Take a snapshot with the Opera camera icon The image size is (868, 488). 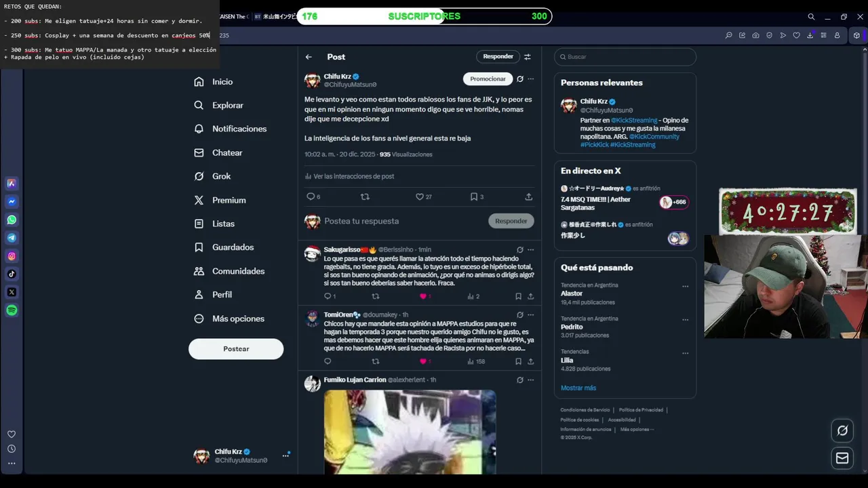(x=755, y=35)
